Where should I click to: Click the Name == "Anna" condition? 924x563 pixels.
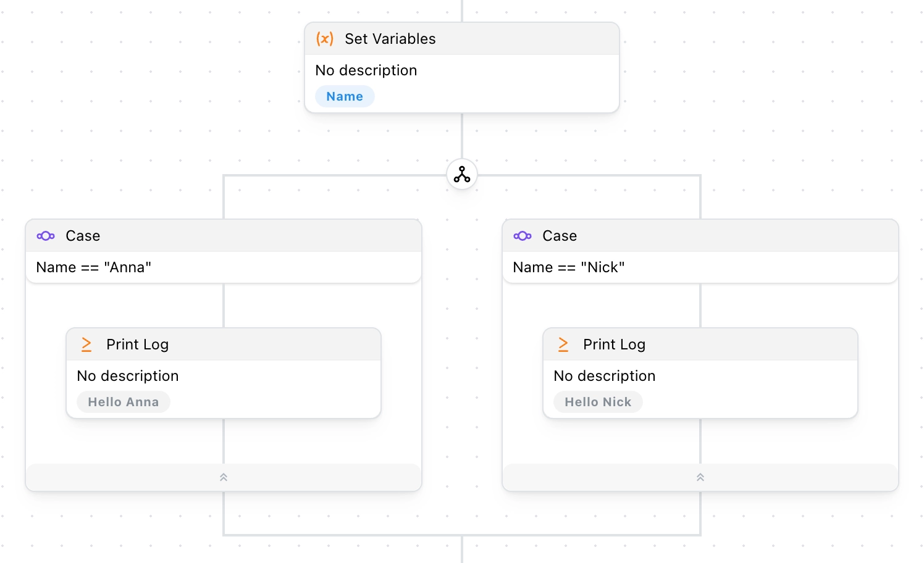pos(94,267)
